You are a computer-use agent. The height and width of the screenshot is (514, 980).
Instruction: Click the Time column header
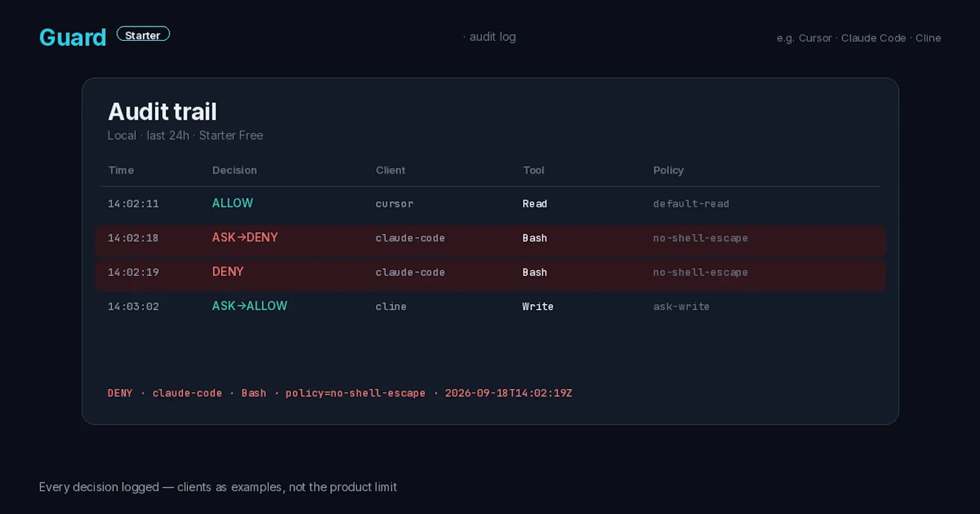tap(121, 170)
